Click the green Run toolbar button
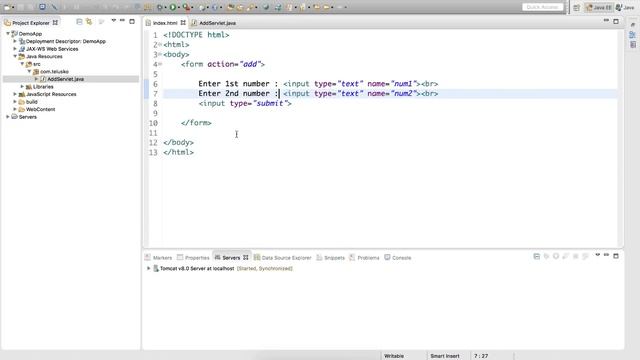 [x=173, y=7]
